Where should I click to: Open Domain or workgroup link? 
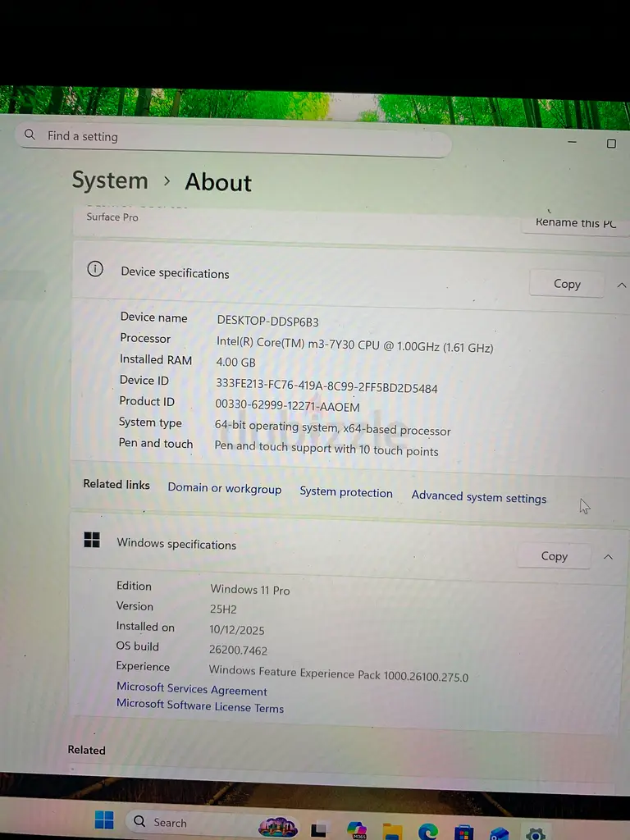point(224,488)
